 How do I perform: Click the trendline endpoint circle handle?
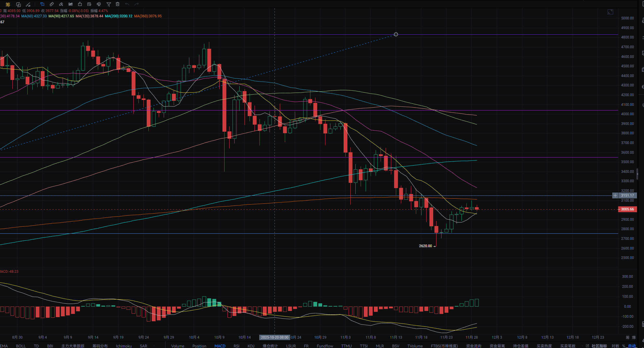click(x=396, y=34)
